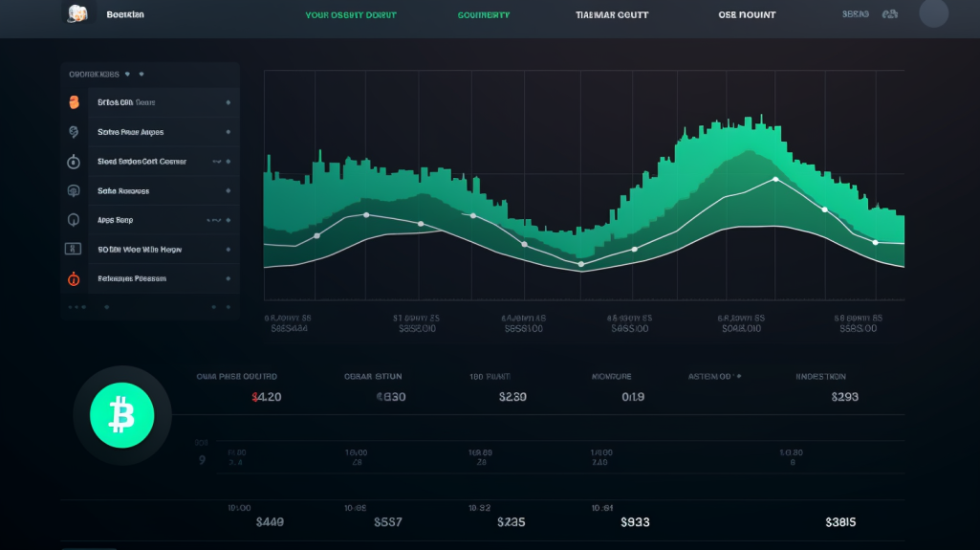The height and width of the screenshot is (550, 980).
Task: Switch to the green YOUR OSBHTY DOIRUT tab
Action: tap(350, 15)
